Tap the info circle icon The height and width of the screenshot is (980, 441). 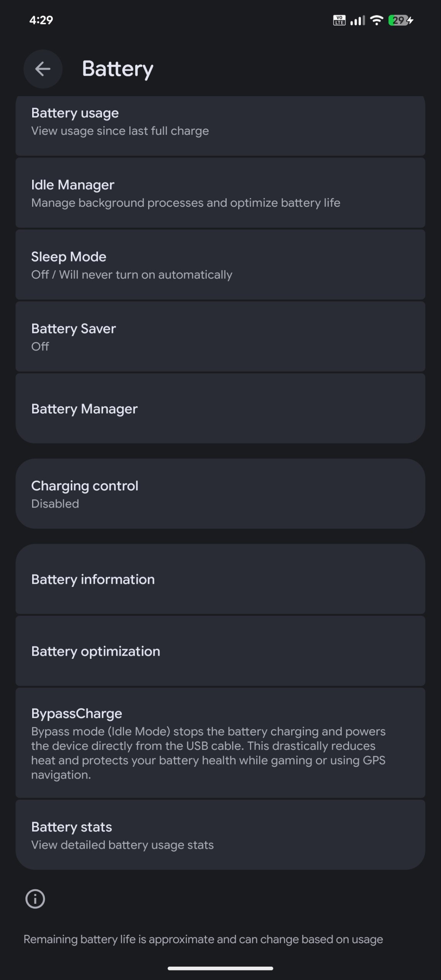click(x=35, y=898)
